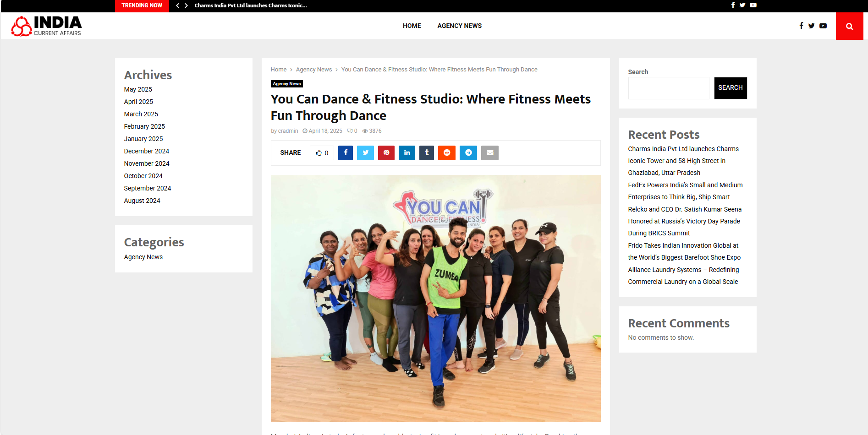Share article via email envelope icon
This screenshot has width=868, height=435.
(x=490, y=153)
